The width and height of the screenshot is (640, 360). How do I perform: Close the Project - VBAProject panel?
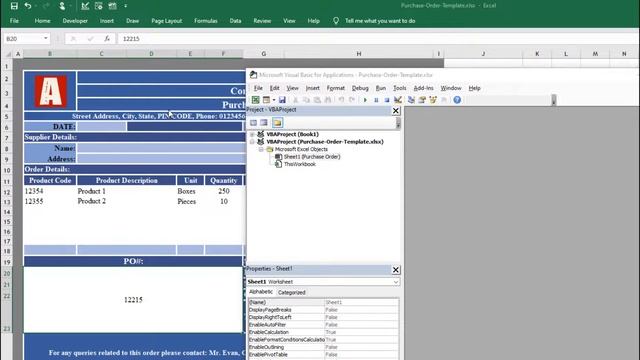coord(396,111)
